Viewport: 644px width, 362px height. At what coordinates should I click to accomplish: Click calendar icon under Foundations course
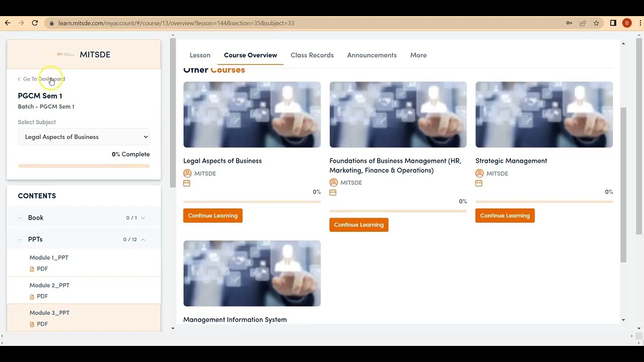pyautogui.click(x=333, y=193)
